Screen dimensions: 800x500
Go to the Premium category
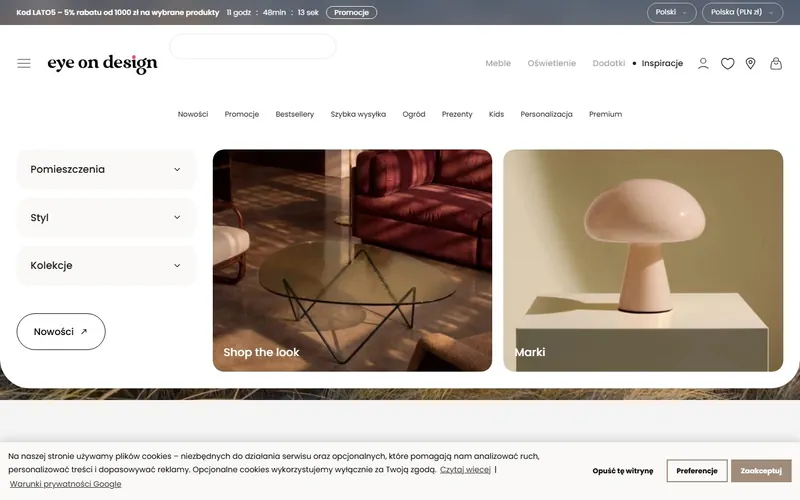[x=606, y=114]
